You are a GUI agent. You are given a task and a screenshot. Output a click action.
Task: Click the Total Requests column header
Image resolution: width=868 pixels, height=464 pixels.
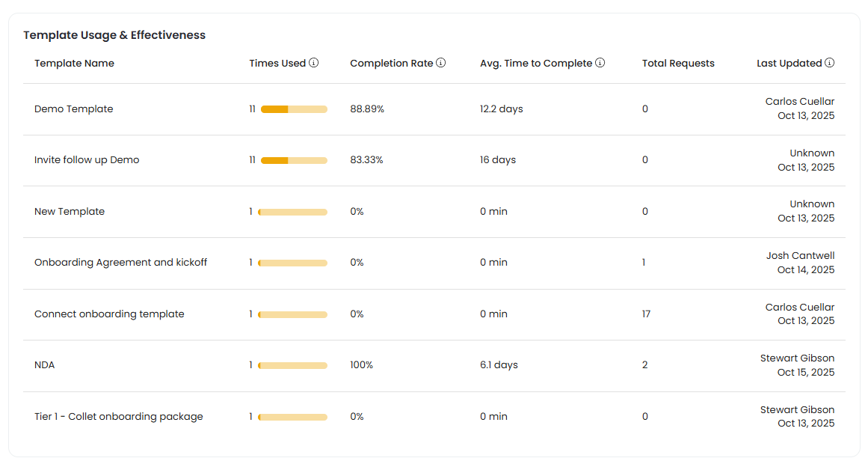678,64
